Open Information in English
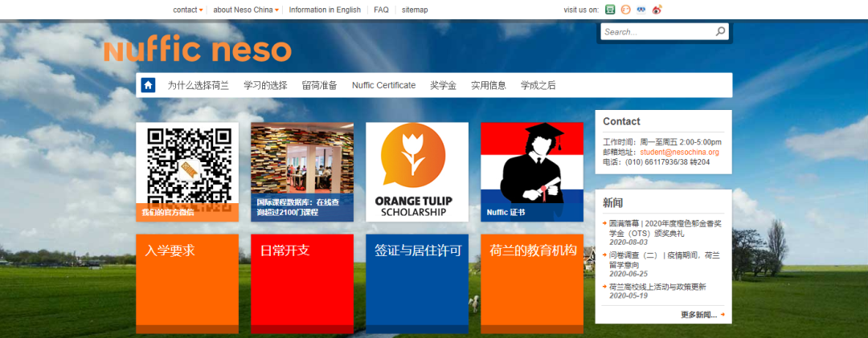Screen dimensions: 868x338 pos(325,10)
